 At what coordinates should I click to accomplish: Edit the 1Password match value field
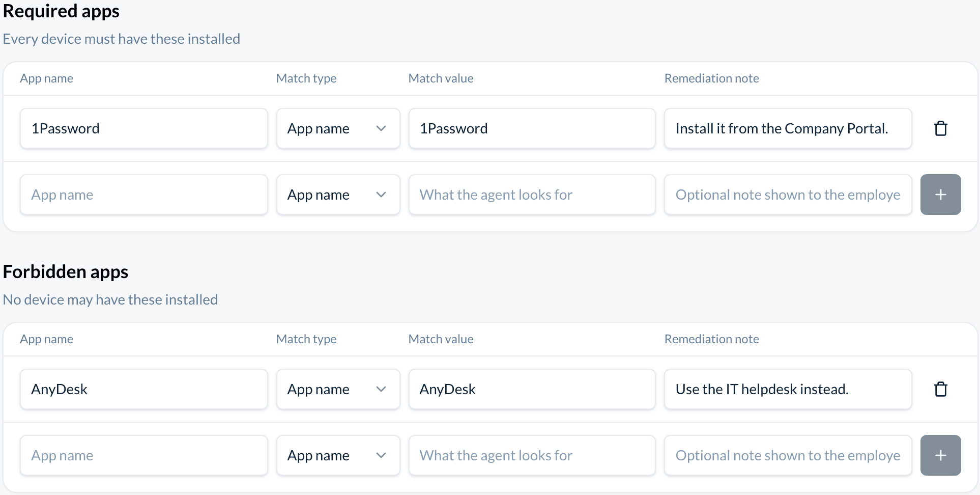click(x=532, y=128)
